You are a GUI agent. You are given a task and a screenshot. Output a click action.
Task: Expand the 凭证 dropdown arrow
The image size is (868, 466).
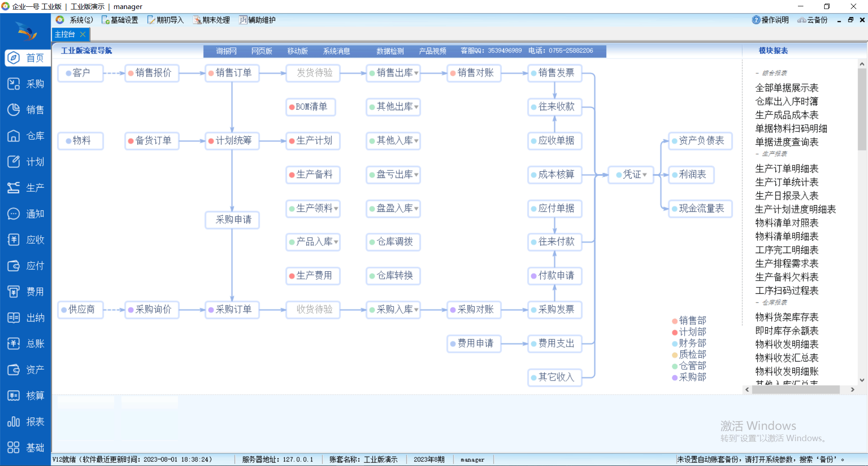click(x=645, y=175)
